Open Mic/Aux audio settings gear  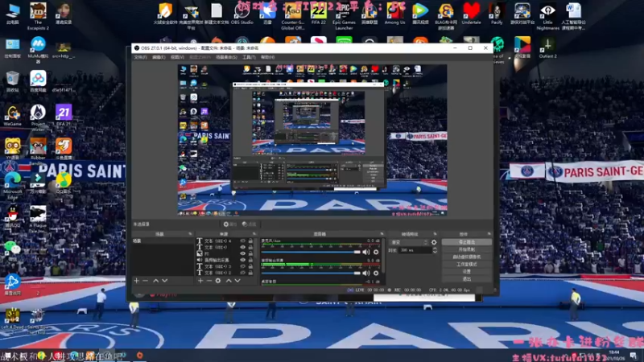pyautogui.click(x=376, y=252)
